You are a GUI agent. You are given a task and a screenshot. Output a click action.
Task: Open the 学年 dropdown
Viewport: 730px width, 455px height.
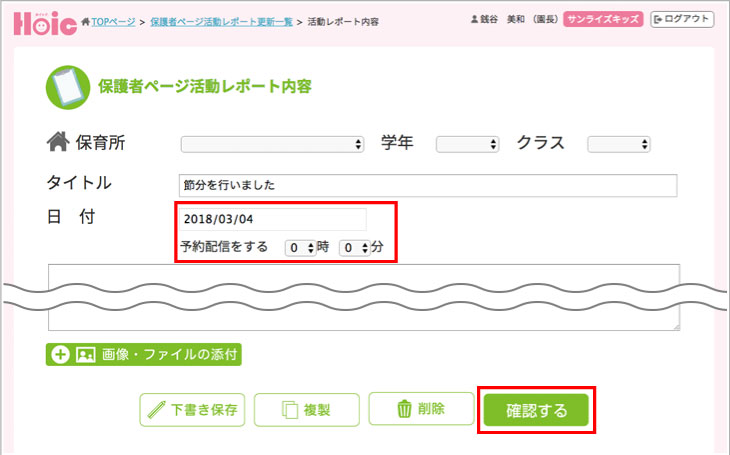467,144
